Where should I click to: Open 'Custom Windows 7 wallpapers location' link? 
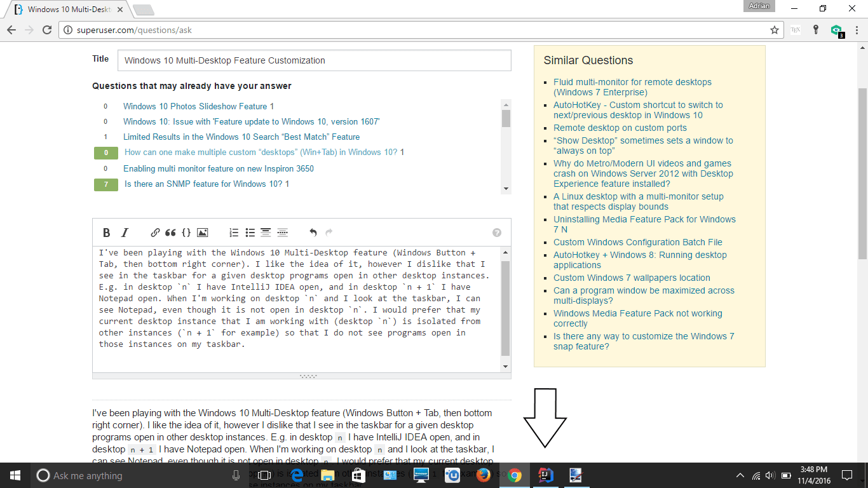(x=632, y=278)
